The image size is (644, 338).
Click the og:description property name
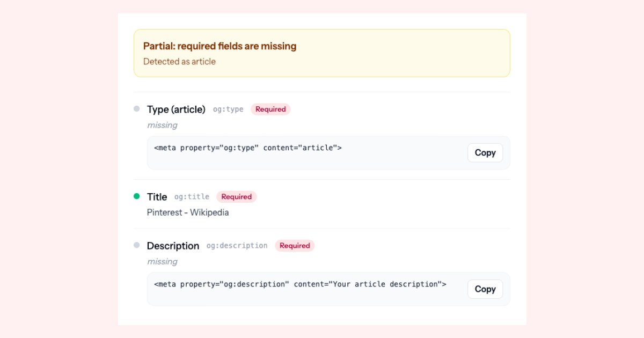point(237,246)
